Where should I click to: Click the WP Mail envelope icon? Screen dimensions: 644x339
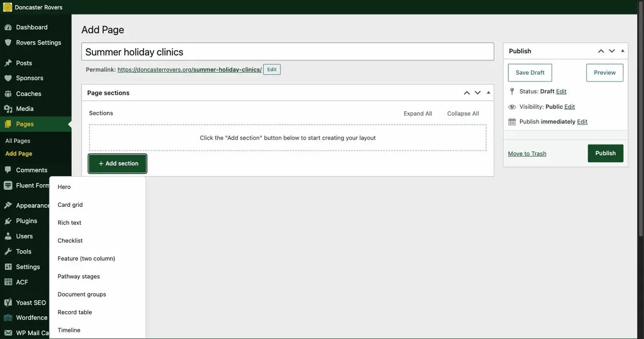pos(8,333)
